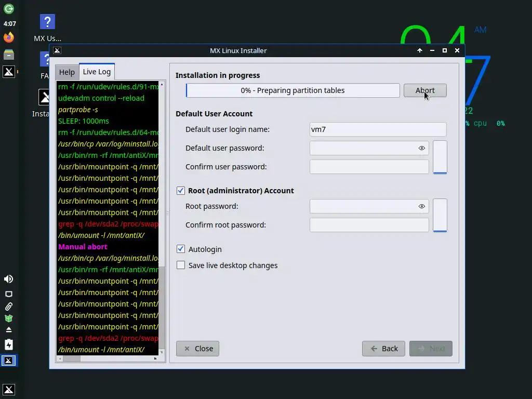Select the 'partprobe -s' log line
Image resolution: width=532 pixels, height=399 pixels.
coord(78,110)
